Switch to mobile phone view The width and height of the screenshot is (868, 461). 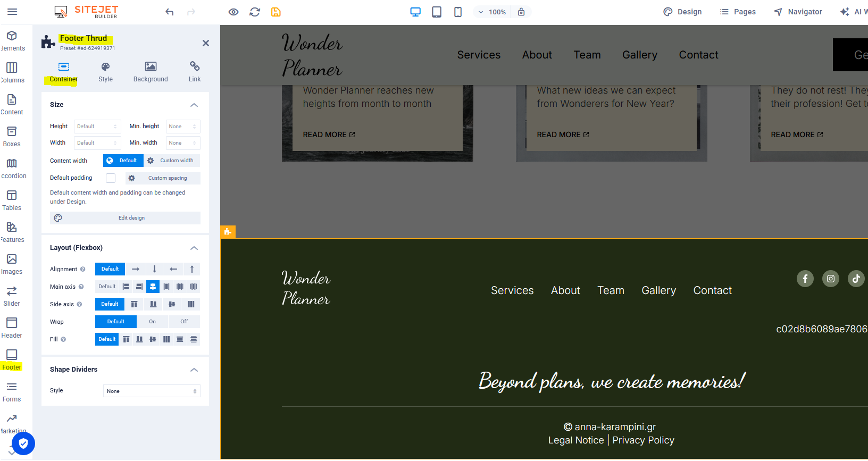tap(457, 12)
